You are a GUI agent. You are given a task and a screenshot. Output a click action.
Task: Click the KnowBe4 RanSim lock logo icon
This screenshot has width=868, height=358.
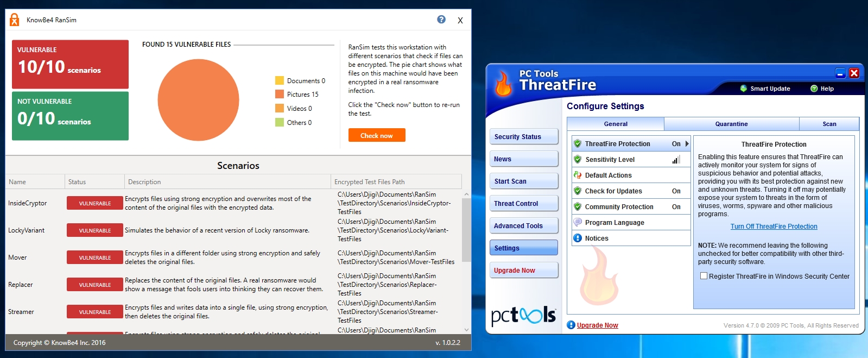tap(15, 20)
